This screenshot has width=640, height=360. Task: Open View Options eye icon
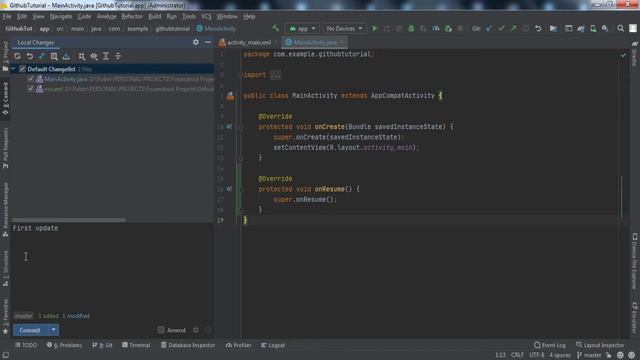[94, 56]
